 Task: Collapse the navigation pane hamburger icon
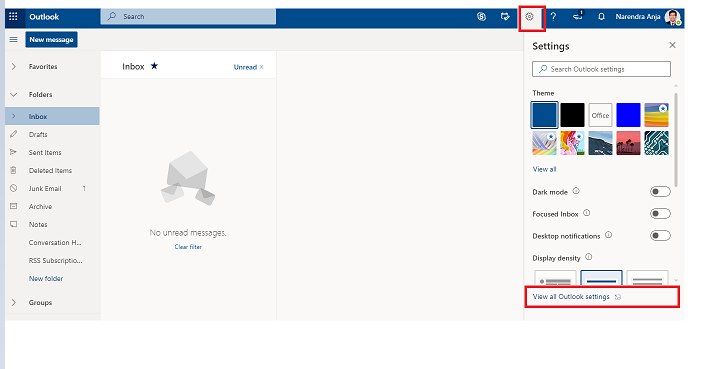pos(14,39)
